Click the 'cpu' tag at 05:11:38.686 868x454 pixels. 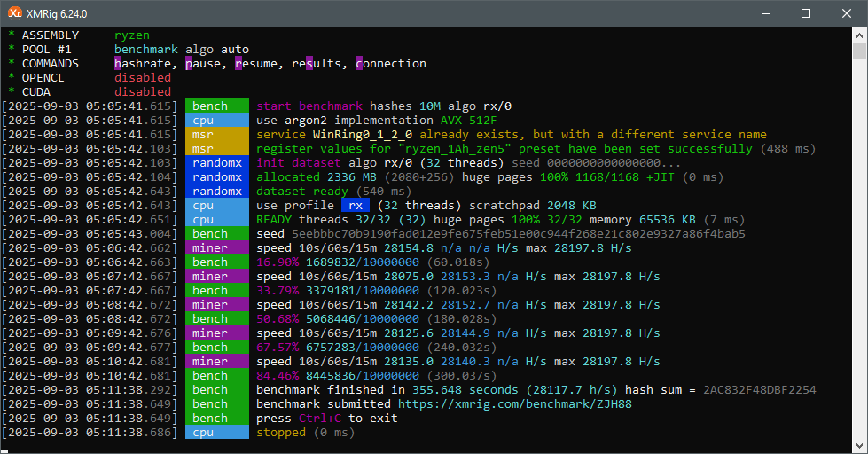[217, 433]
